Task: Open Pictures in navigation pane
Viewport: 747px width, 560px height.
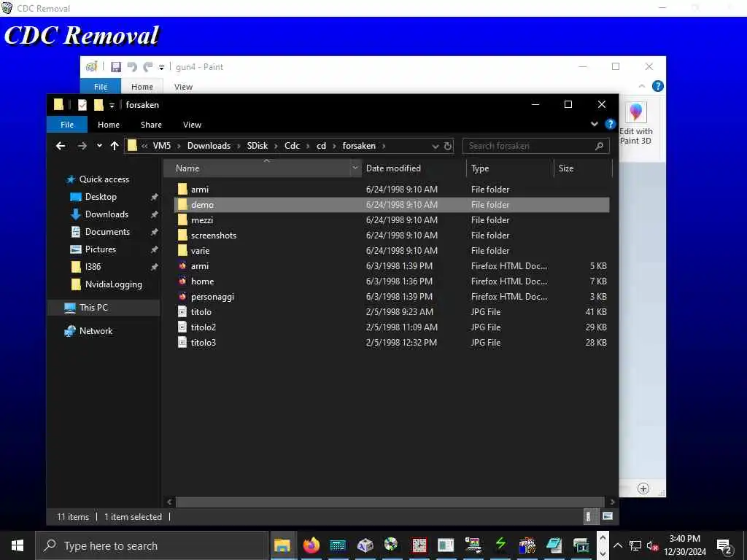Action: point(100,249)
